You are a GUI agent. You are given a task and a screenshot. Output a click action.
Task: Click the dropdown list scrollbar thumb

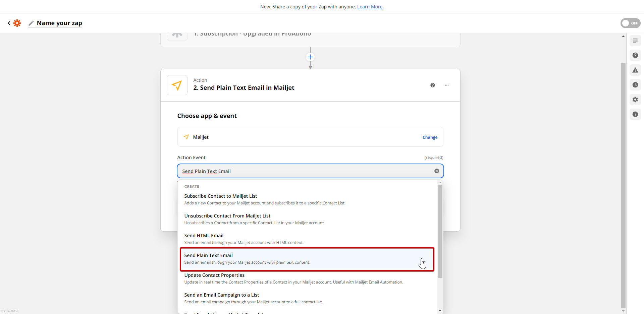(440, 231)
